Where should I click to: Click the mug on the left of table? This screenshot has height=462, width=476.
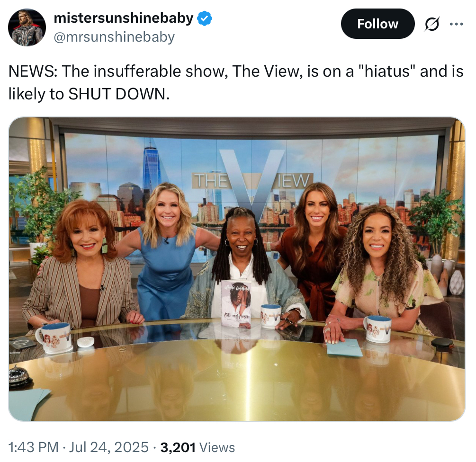click(54, 338)
